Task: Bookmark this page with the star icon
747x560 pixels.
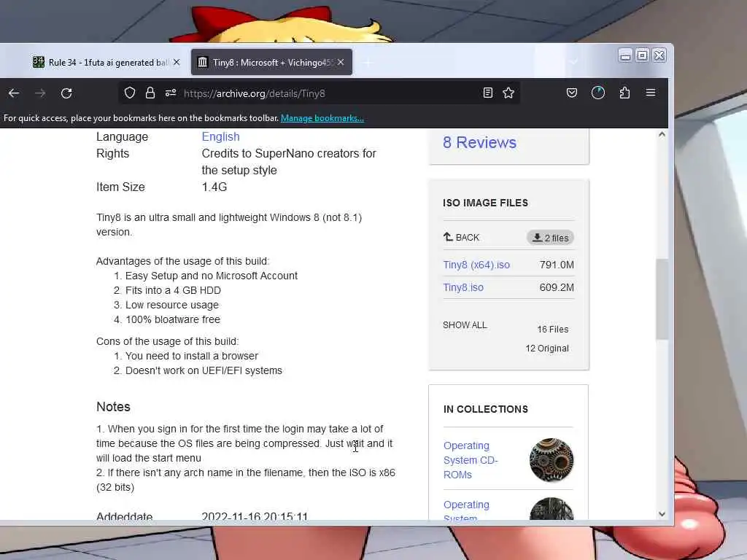Action: 508,93
